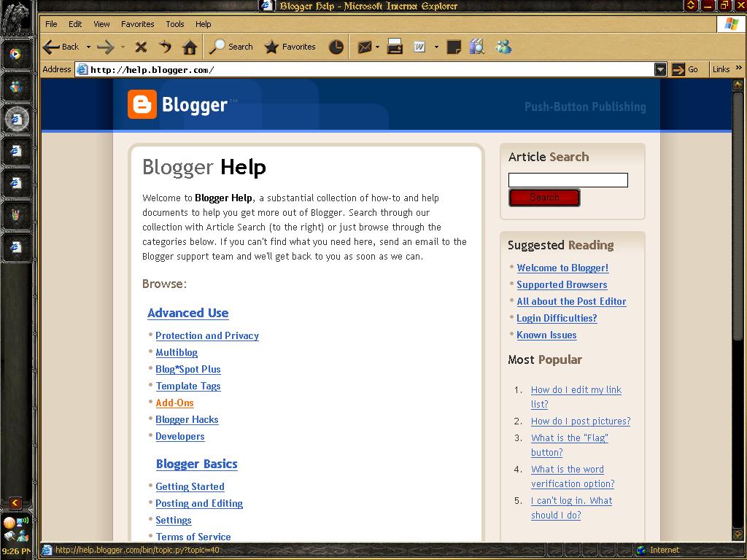Image resolution: width=747 pixels, height=560 pixels.
Task: Open the Forward history dropdown arrow
Action: pyautogui.click(x=123, y=47)
